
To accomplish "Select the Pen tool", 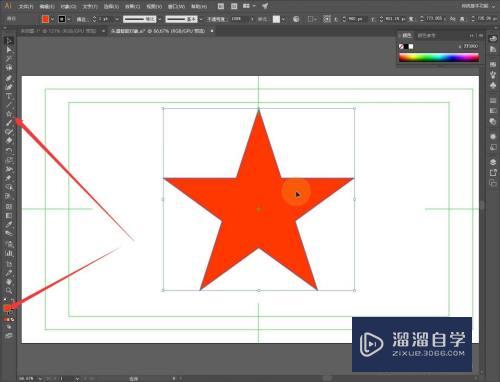I will click(x=9, y=78).
